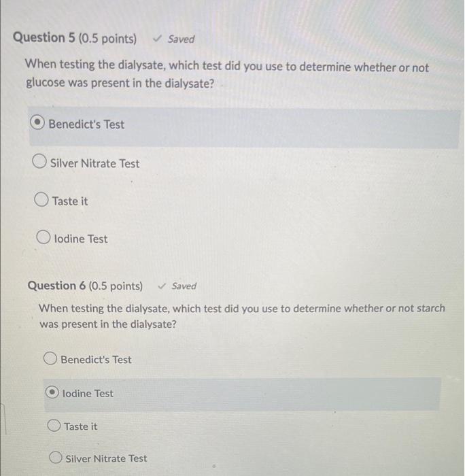Select Silver Nitrate Test radio in Question 5
Image resolution: width=465 pixels, height=476 pixels.
tap(39, 161)
